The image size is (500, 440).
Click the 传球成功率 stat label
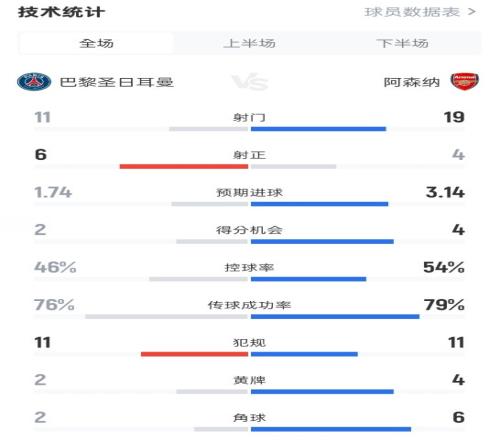249,305
